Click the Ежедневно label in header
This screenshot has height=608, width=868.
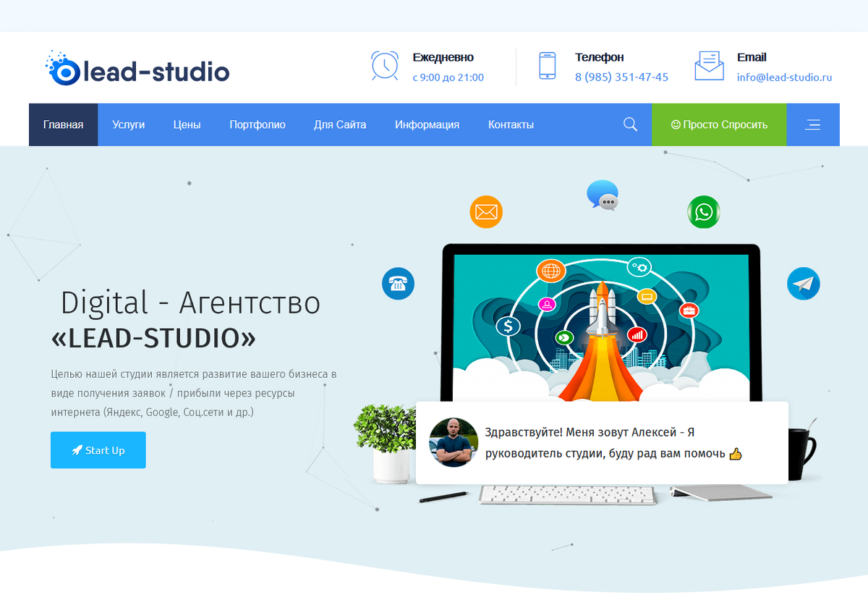(443, 57)
